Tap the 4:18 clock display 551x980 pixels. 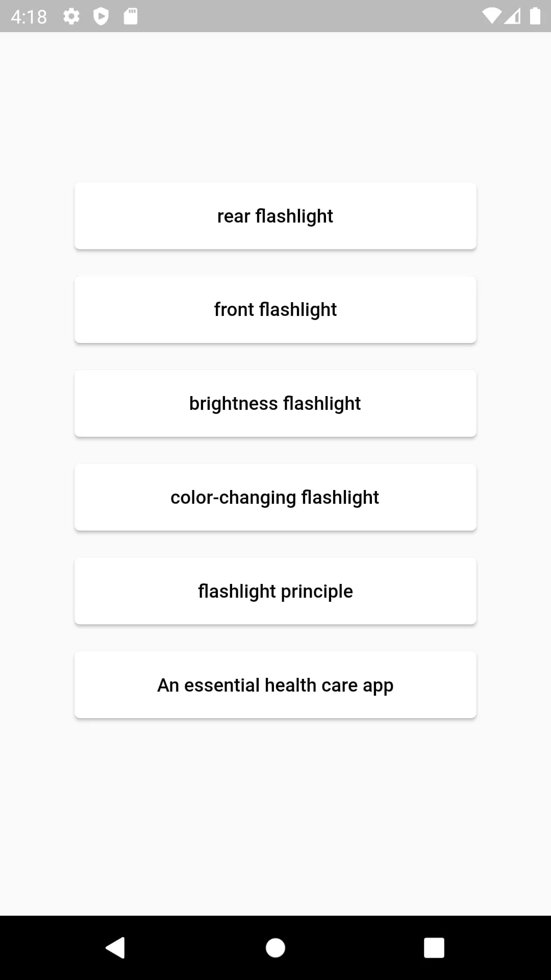click(x=29, y=15)
